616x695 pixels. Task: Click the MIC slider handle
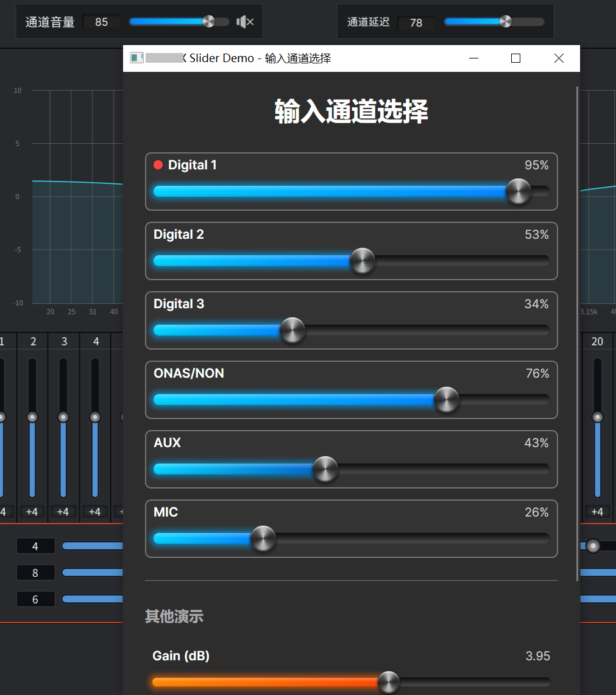[263, 538]
